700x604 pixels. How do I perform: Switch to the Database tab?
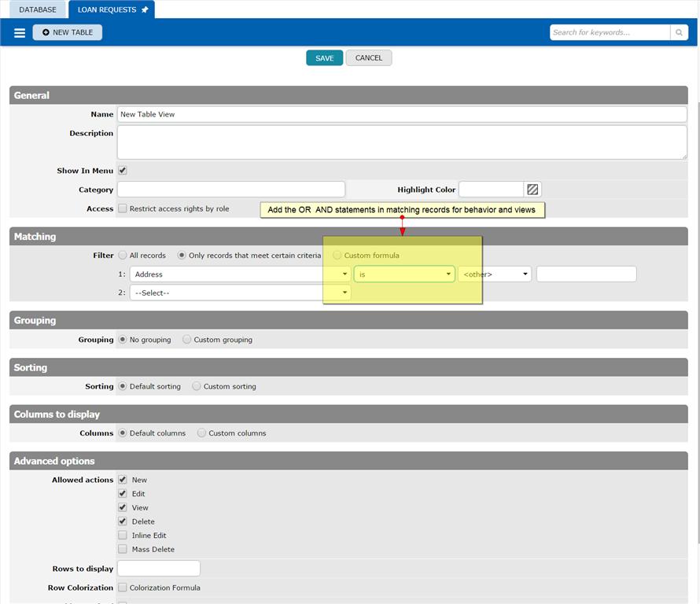[38, 9]
